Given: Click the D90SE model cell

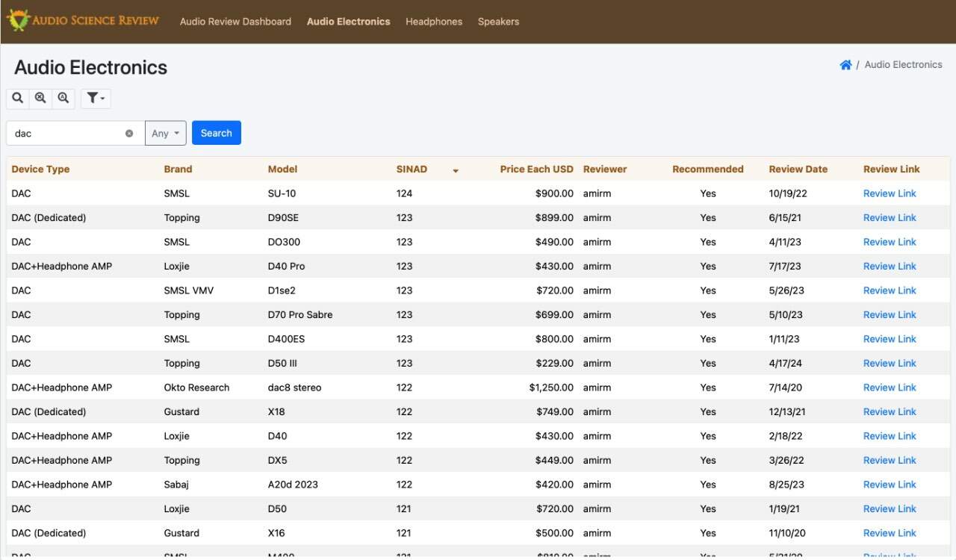Looking at the screenshot, I should point(282,218).
